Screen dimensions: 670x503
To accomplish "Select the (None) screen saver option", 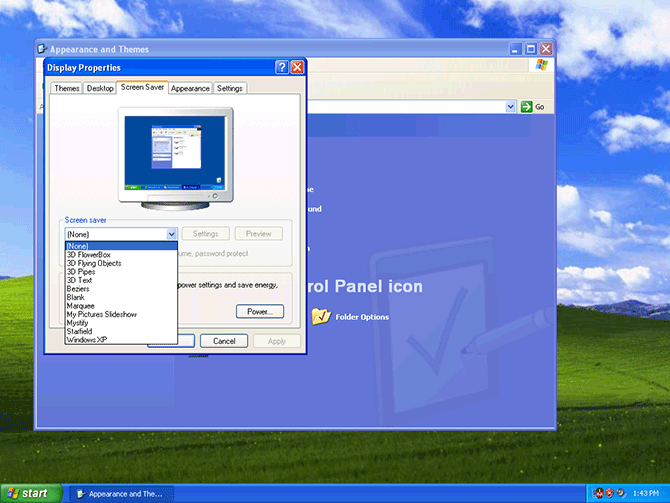I will 121,246.
